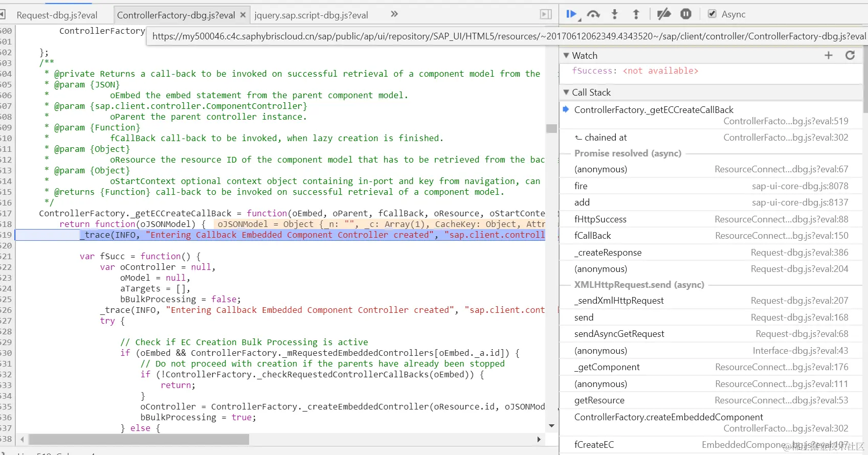Step into next function call
The image size is (868, 455).
pos(615,14)
